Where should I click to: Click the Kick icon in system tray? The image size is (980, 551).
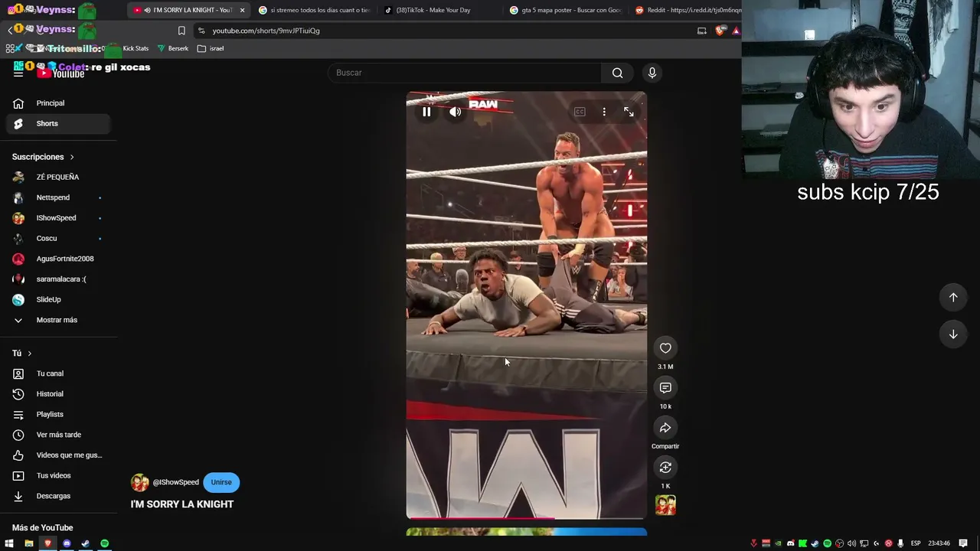(803, 543)
